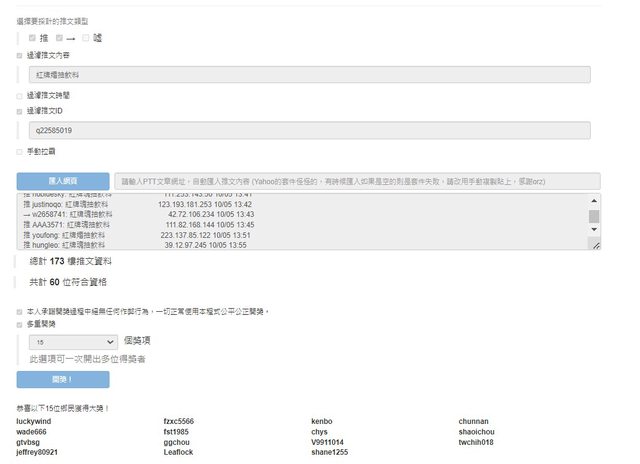Click the comment list scrollbar thumb
The width and height of the screenshot is (640, 464).
[594, 216]
